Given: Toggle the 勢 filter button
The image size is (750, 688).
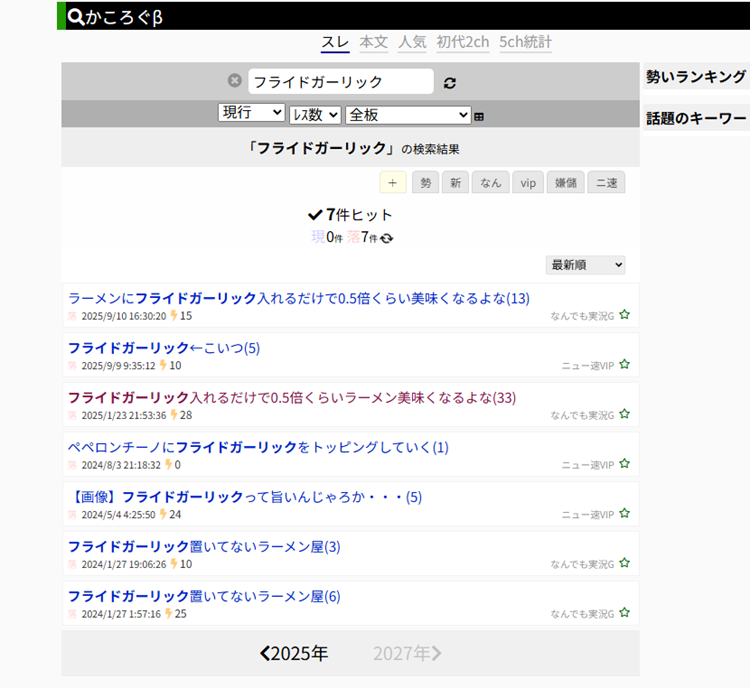Looking at the screenshot, I should click(x=425, y=183).
